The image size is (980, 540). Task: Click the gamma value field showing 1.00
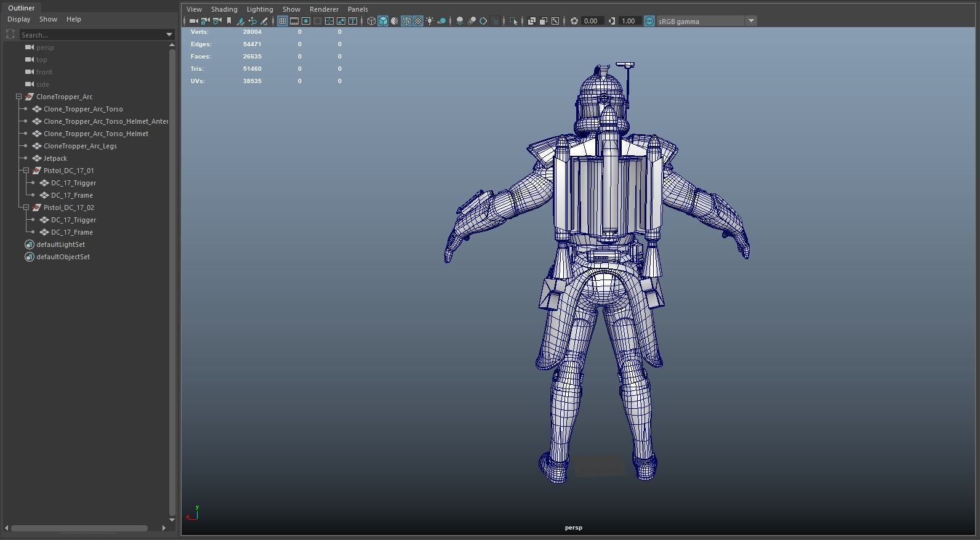[x=629, y=21]
